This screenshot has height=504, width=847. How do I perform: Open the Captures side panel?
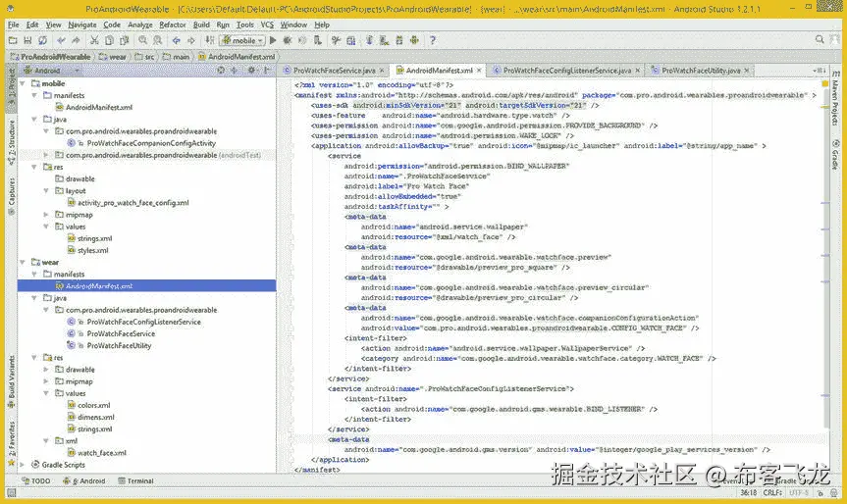click(12, 197)
